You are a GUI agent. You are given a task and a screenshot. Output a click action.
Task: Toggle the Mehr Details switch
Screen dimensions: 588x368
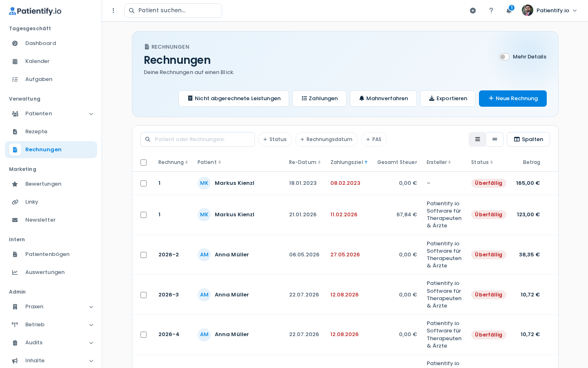coord(504,57)
